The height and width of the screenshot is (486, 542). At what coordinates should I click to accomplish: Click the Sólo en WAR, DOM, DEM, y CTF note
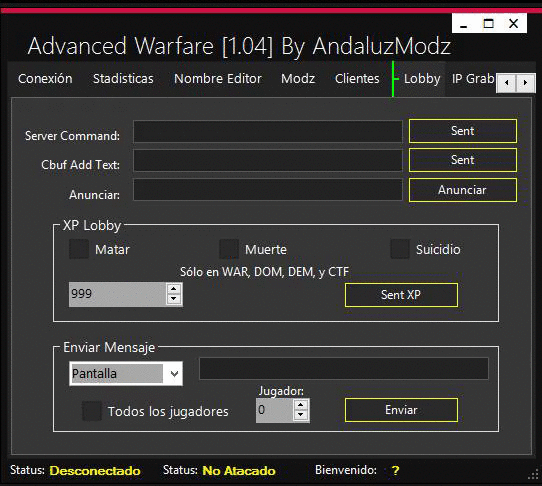[264, 272]
